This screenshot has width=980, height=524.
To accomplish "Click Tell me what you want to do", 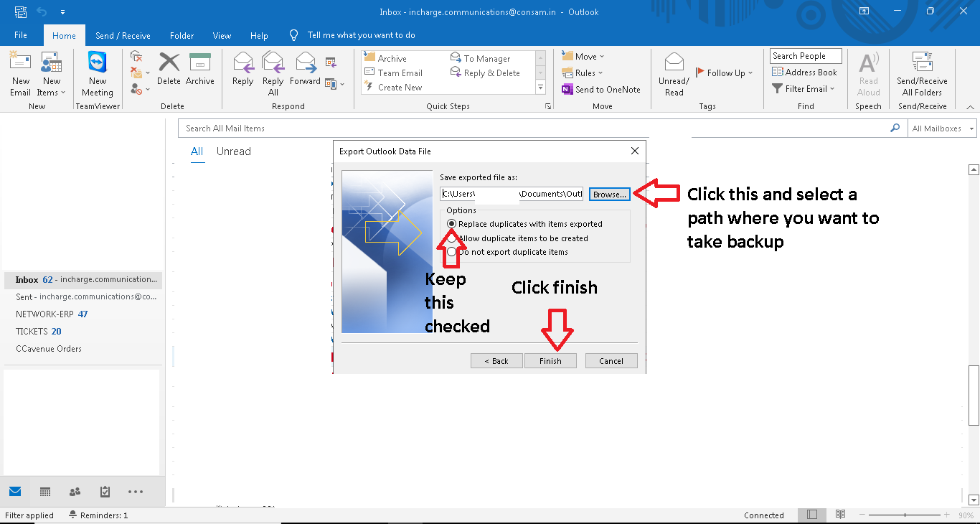I will pyautogui.click(x=361, y=35).
